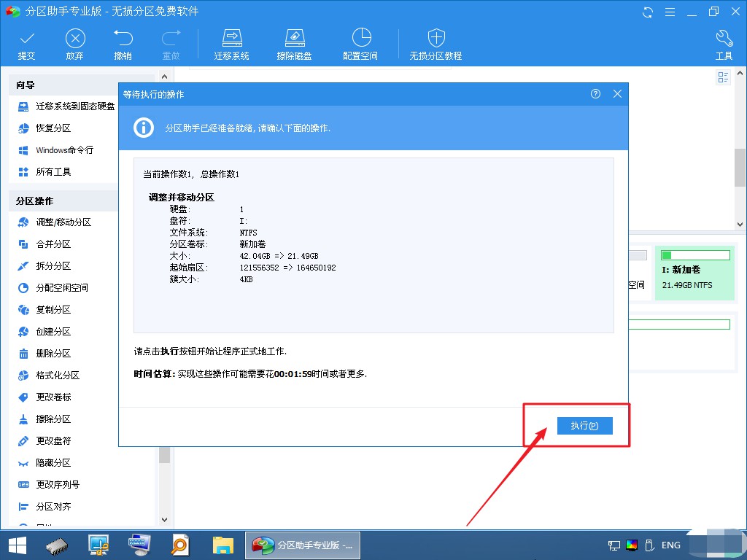Click the 撤销 (Undo) toolbar icon

tap(123, 44)
